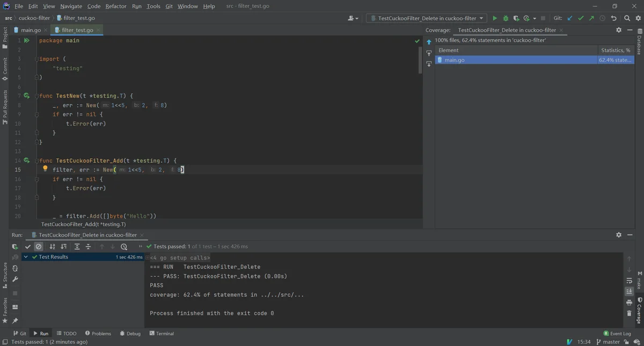This screenshot has height=346, width=644.
Task: Collapse the import block fold marker
Action: point(36,59)
